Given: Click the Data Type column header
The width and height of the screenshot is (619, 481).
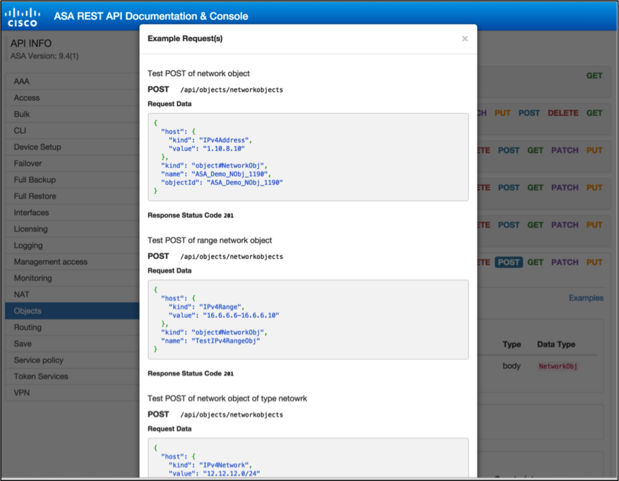Looking at the screenshot, I should (x=556, y=344).
